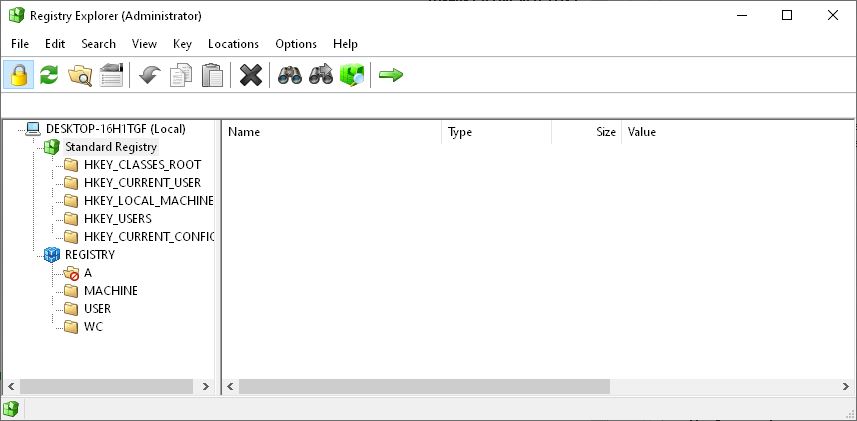Click the folder icon beside HKEY_CLASSES_ROOT

point(71,165)
